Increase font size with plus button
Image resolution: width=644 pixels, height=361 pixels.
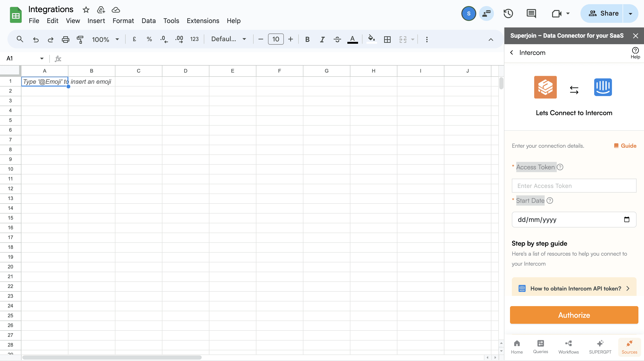[291, 39]
